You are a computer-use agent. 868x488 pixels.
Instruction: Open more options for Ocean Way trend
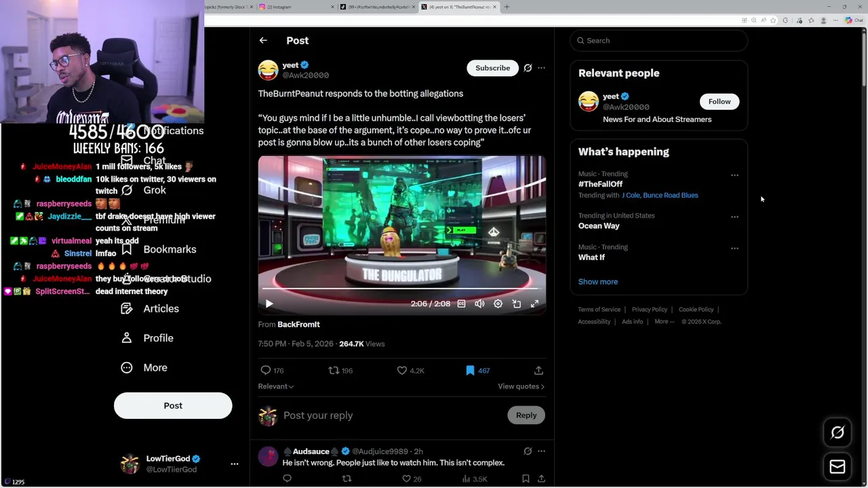(x=734, y=217)
